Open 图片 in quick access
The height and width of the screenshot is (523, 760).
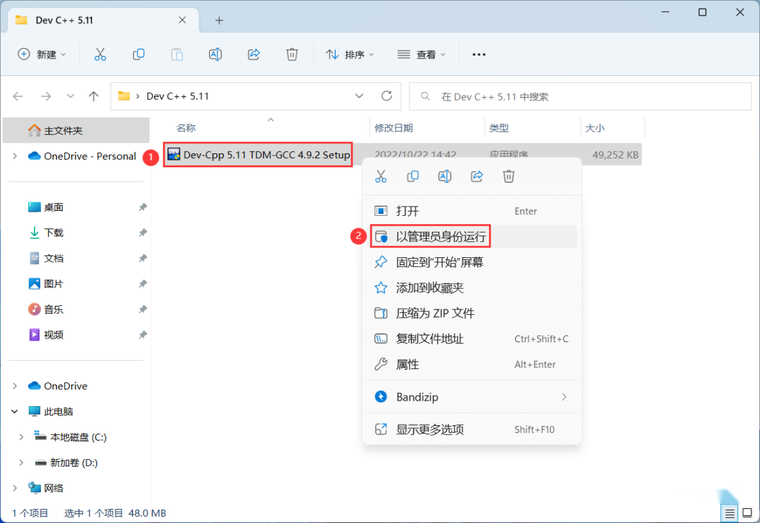46,284
